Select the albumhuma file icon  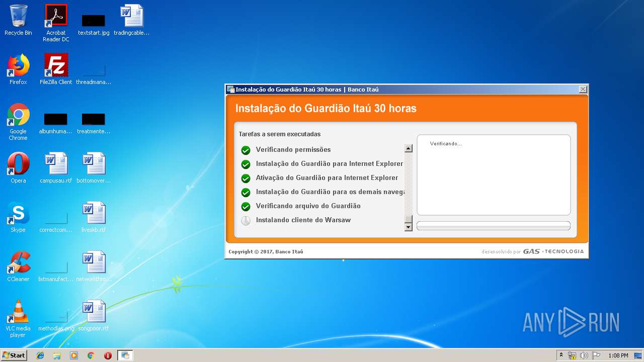tap(55, 123)
